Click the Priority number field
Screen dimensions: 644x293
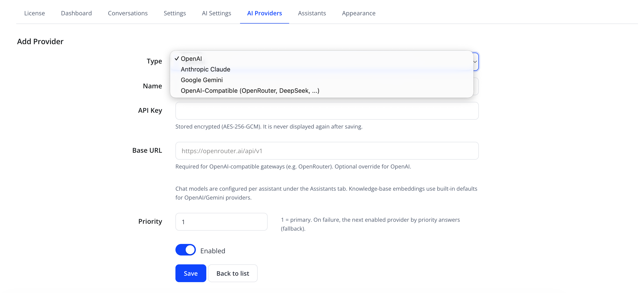(x=221, y=222)
